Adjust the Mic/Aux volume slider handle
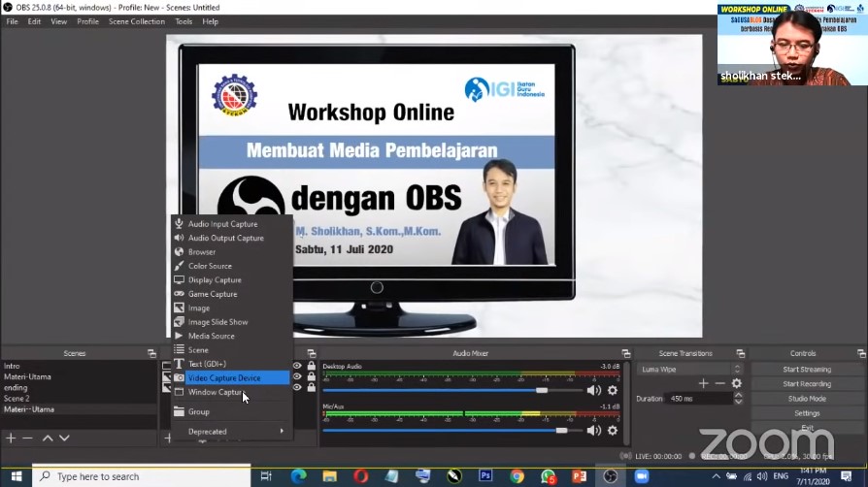The image size is (868, 487). [561, 430]
